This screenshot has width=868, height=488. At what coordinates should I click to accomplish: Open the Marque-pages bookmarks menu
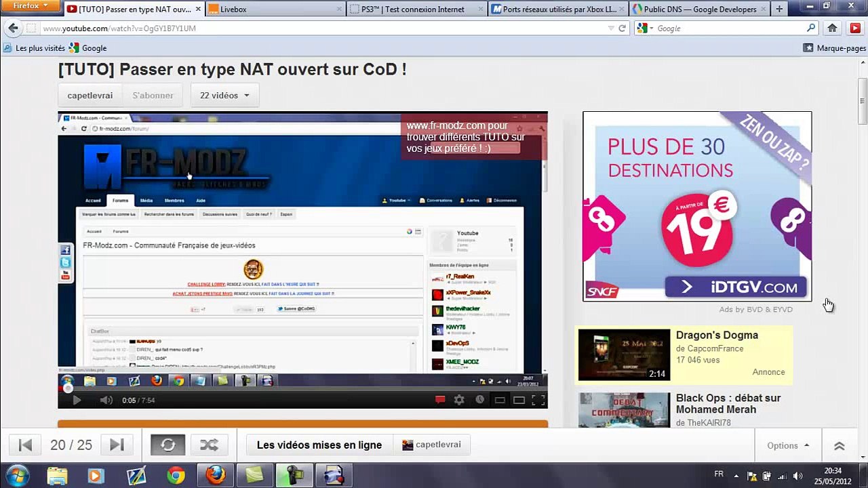pyautogui.click(x=835, y=48)
